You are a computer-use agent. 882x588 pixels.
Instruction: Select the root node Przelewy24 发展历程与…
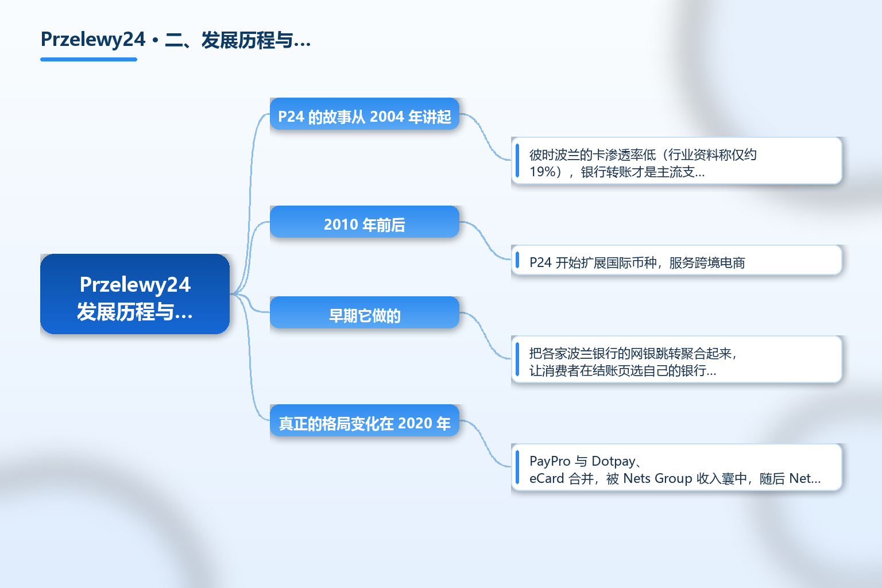coord(135,294)
